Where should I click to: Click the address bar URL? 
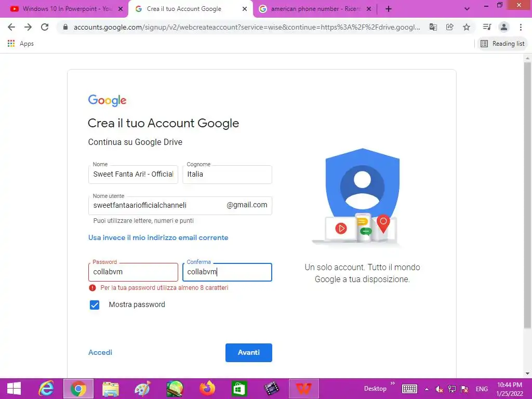247,27
